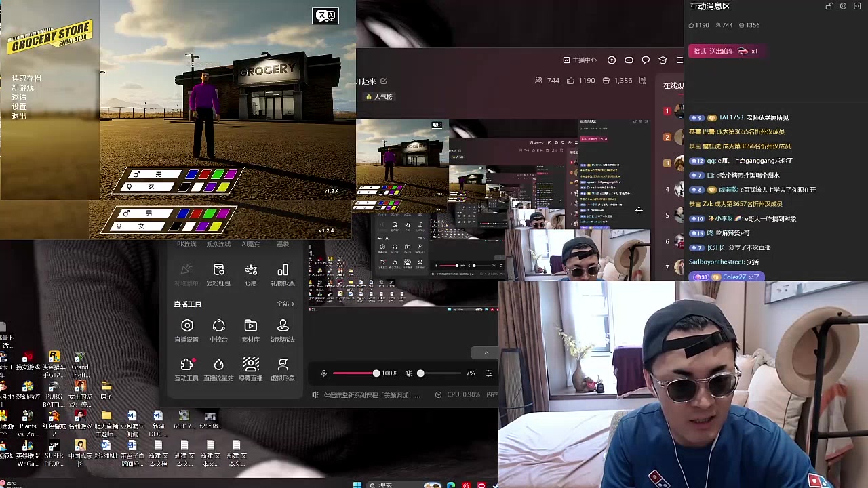This screenshot has width=868, height=488.
Task: Open the audio mixer settings icon
Action: tap(489, 373)
